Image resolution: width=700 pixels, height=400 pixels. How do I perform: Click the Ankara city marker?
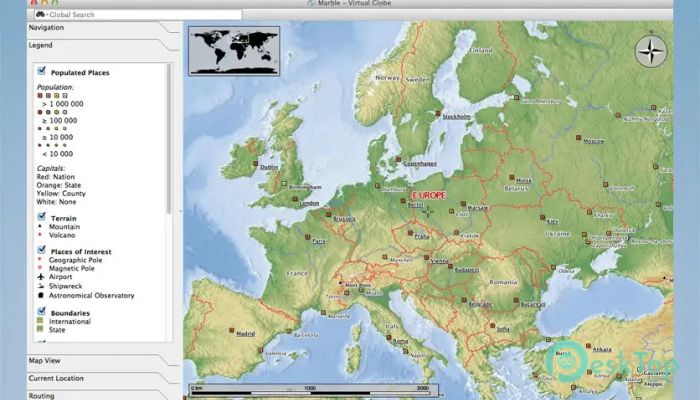[x=588, y=346]
